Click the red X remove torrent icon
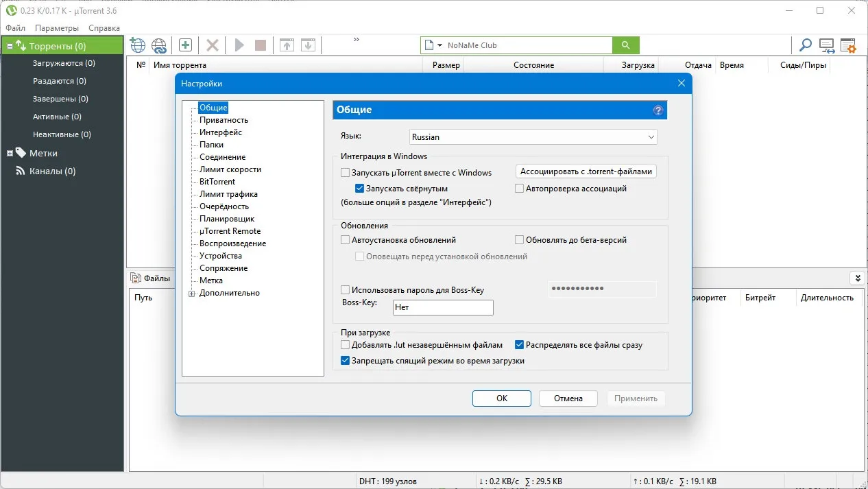This screenshot has height=489, width=868. coord(213,45)
